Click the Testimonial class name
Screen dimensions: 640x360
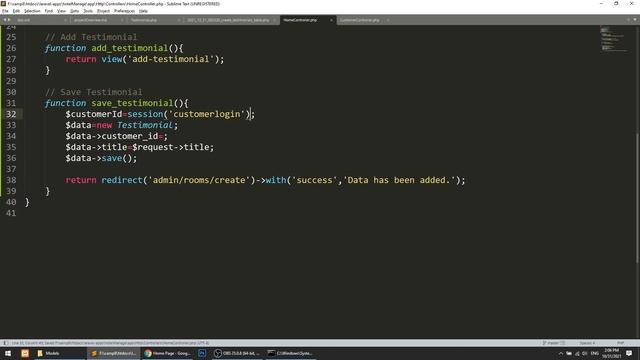[145, 125]
